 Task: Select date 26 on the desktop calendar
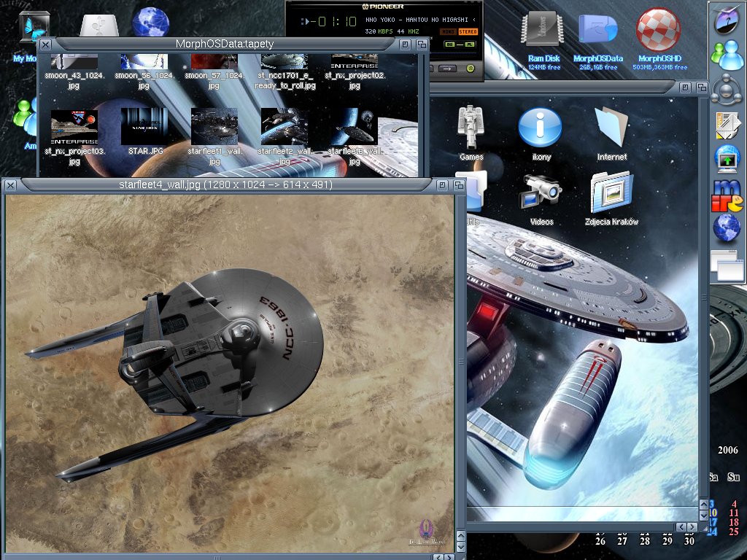coord(600,541)
